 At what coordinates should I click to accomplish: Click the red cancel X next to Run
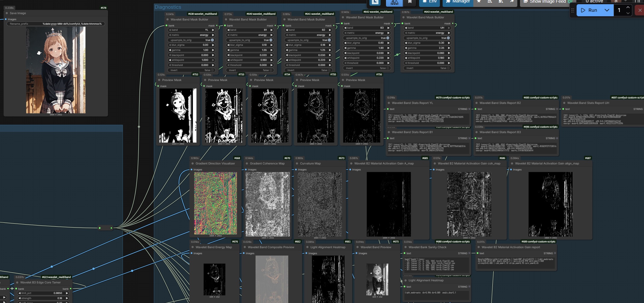tap(640, 10)
